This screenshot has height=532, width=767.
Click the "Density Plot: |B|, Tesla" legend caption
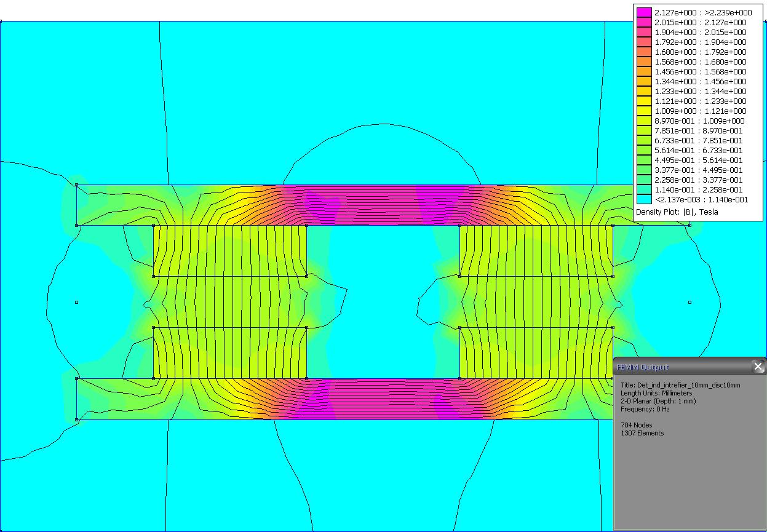677,212
